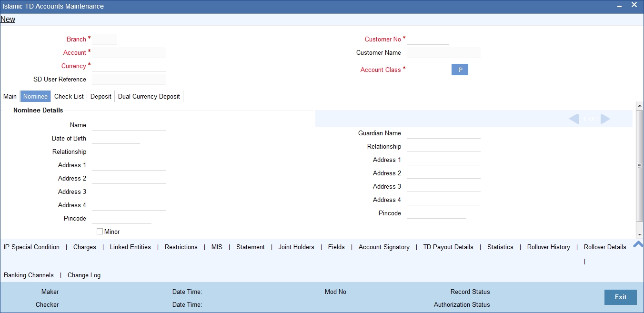The image size is (644, 313).
Task: Go to previous nominee record arrow
Action: [x=574, y=119]
